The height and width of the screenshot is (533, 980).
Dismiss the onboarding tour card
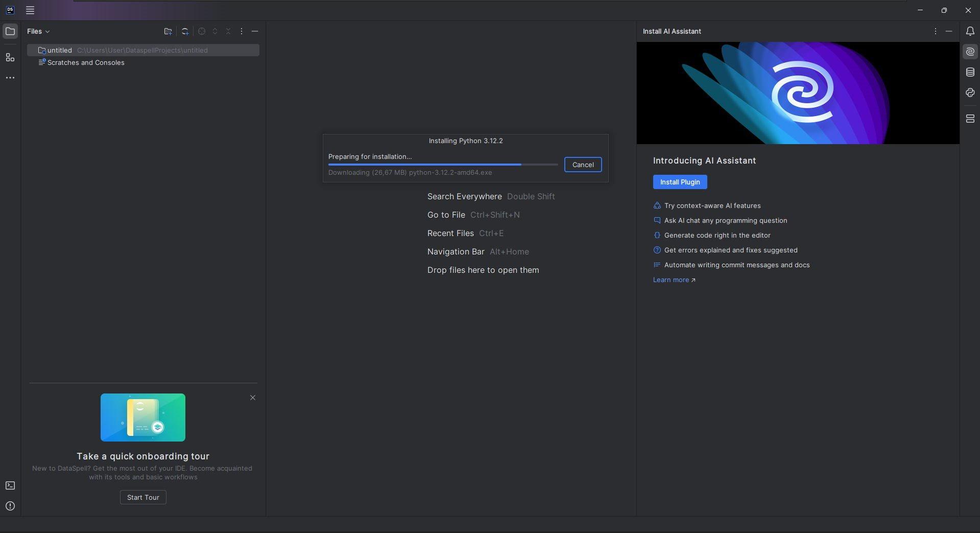[252, 398]
